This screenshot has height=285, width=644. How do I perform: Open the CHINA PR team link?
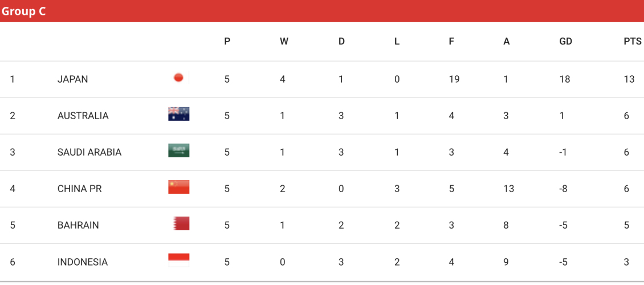click(x=80, y=189)
